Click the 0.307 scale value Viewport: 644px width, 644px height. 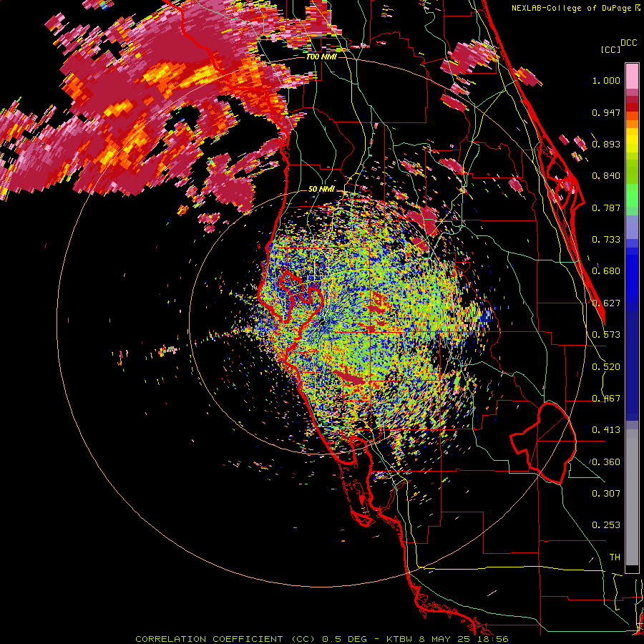[606, 494]
